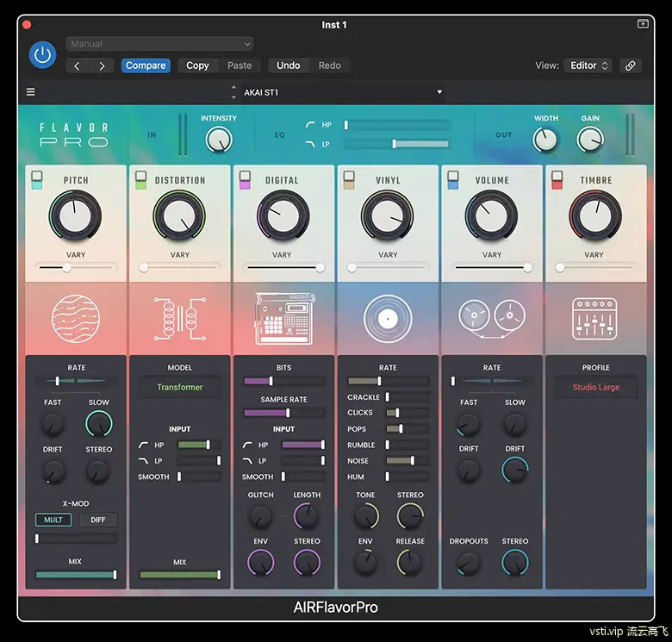This screenshot has height=642, width=672.
Task: Click the Paste button
Action: (x=240, y=65)
